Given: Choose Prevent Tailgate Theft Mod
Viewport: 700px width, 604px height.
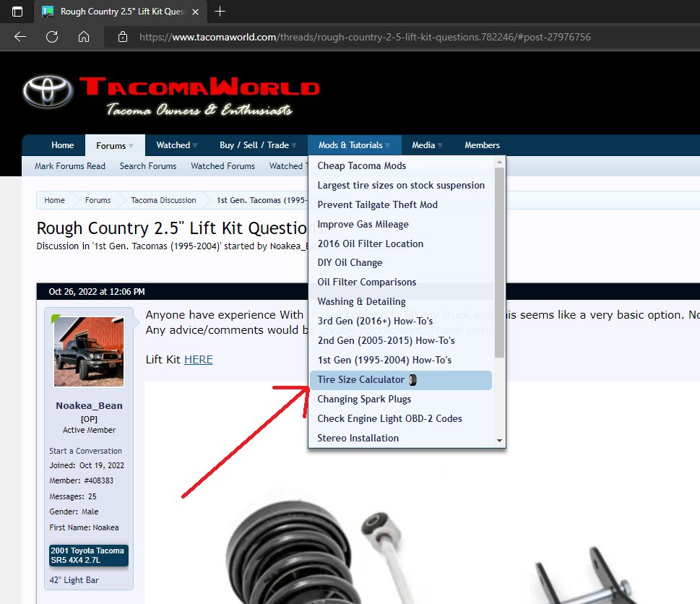Looking at the screenshot, I should [401, 205].
